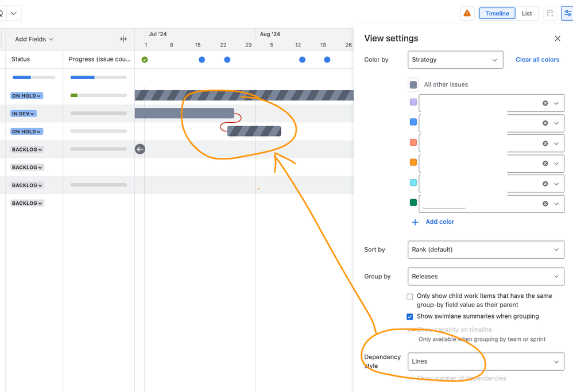The height and width of the screenshot is (392, 573).
Task: Click the Progress (issue count) column header
Action: tap(99, 59)
